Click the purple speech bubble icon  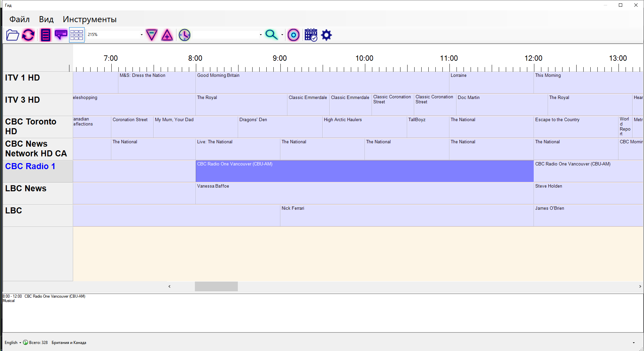pos(61,35)
